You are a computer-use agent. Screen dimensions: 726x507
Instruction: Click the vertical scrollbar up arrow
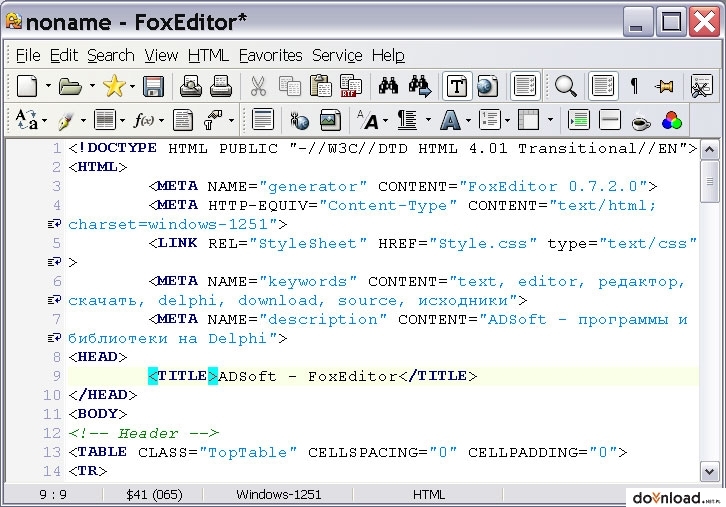[x=709, y=150]
